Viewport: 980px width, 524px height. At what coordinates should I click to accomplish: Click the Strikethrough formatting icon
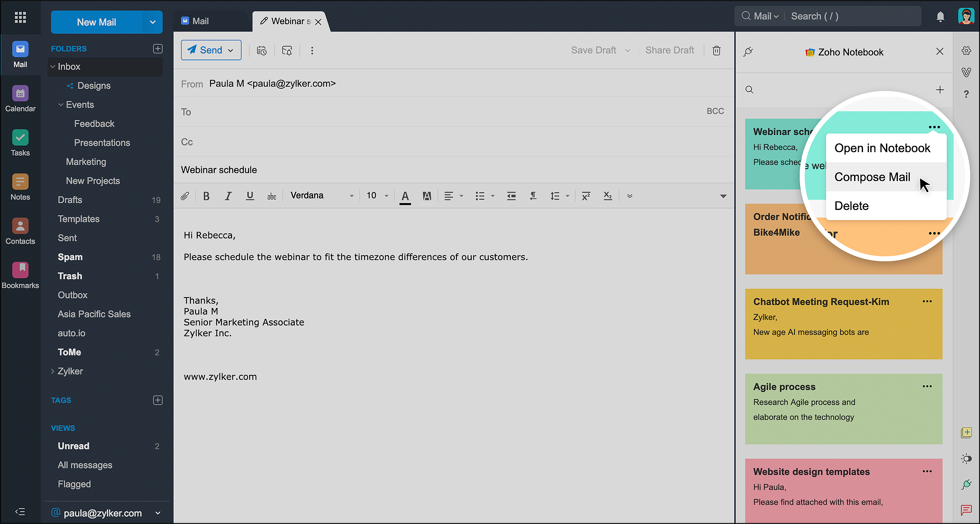pos(271,195)
